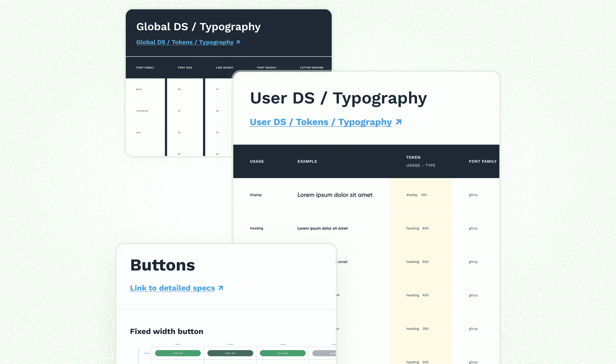616x364 pixels.
Task: Click the Fixed width button heading
Action: pos(166,331)
